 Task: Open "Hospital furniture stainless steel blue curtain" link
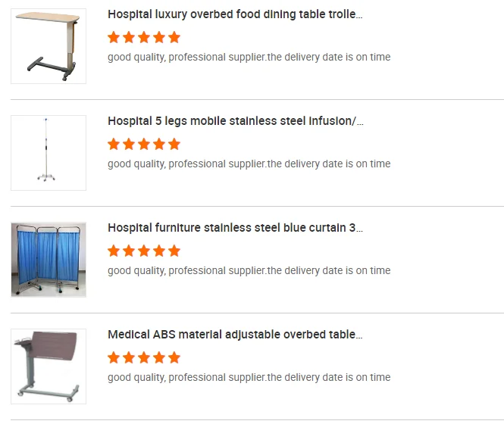tap(235, 228)
